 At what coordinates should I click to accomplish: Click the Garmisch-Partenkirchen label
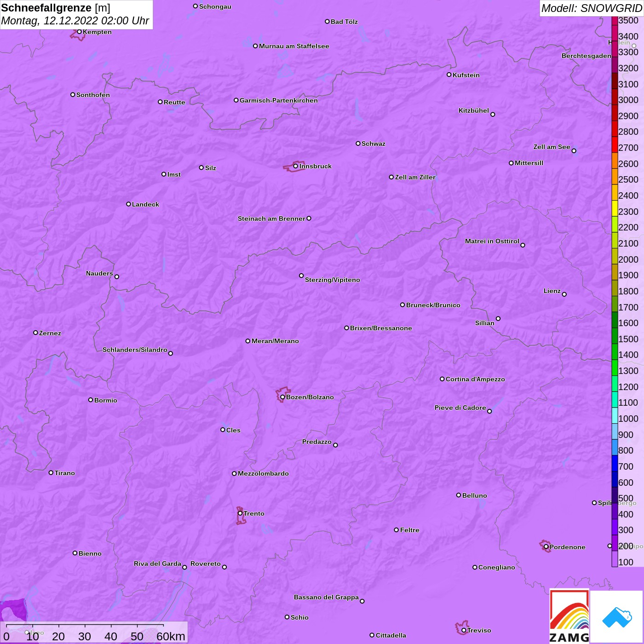[x=279, y=100]
